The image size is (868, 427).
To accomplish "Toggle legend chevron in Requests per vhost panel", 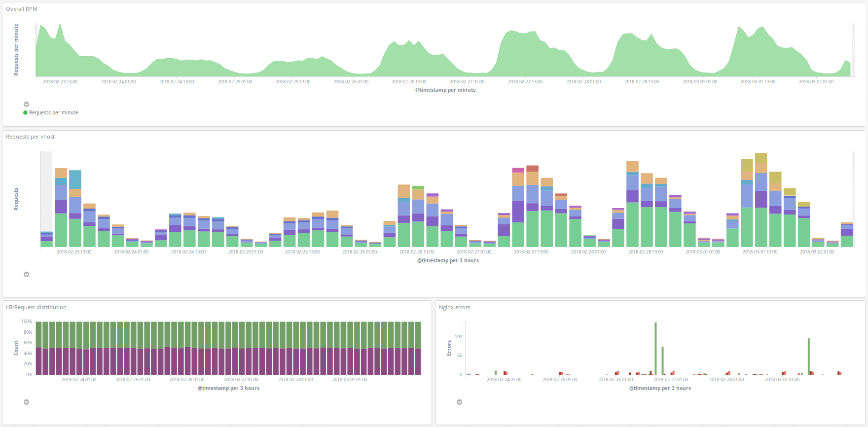I will (x=27, y=274).
